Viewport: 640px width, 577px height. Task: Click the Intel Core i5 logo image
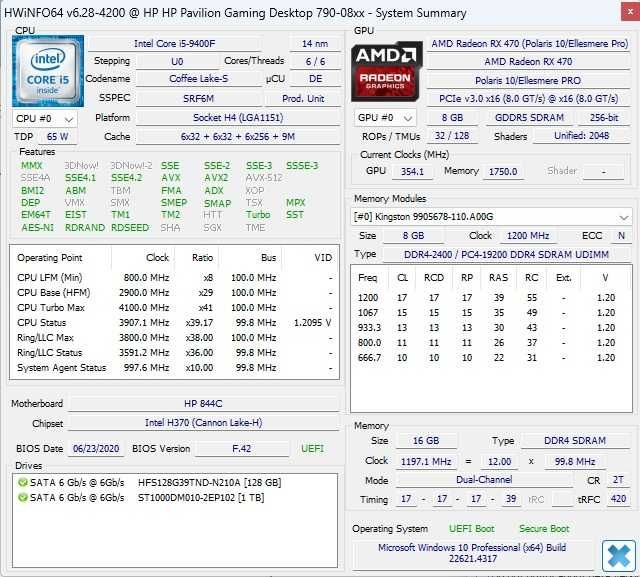(x=48, y=71)
